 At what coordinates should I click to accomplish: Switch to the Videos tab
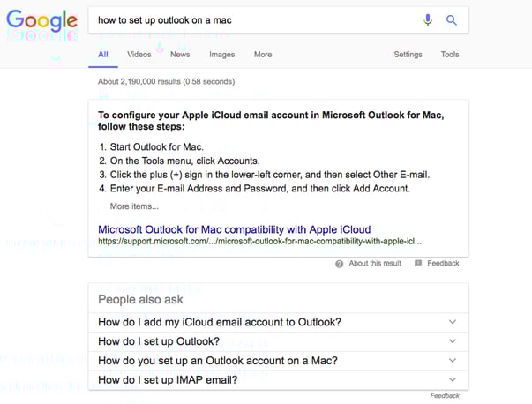(x=139, y=55)
